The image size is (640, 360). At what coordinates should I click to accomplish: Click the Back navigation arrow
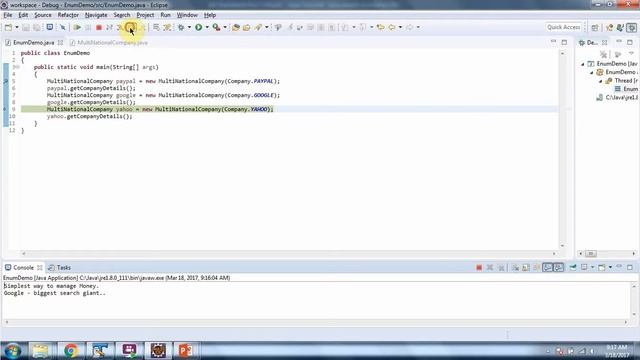point(392,27)
